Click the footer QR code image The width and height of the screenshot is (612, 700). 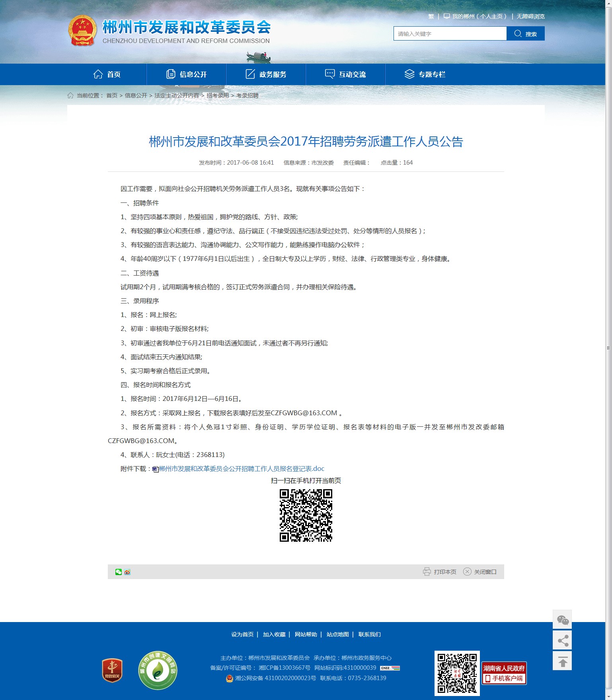tap(457, 673)
